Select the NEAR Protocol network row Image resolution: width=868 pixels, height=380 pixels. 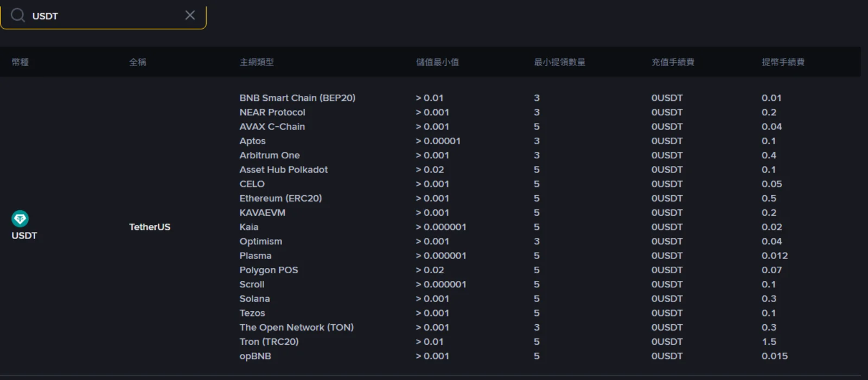(272, 112)
